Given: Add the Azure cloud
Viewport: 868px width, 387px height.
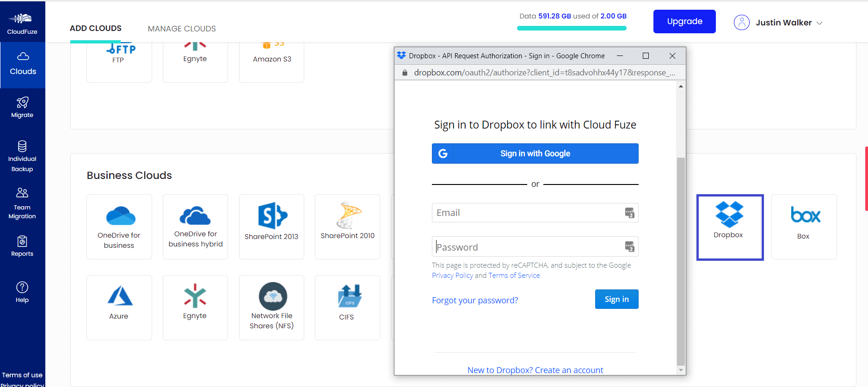Looking at the screenshot, I should (119, 307).
